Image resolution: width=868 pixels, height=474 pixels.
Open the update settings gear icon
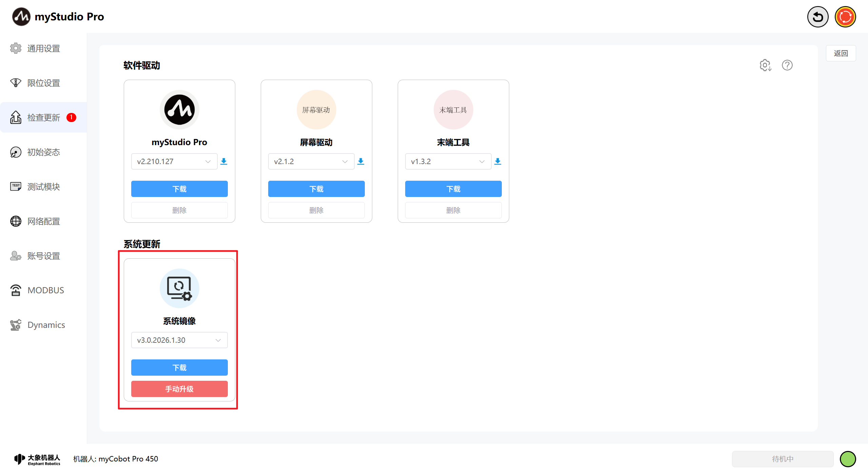[765, 65]
